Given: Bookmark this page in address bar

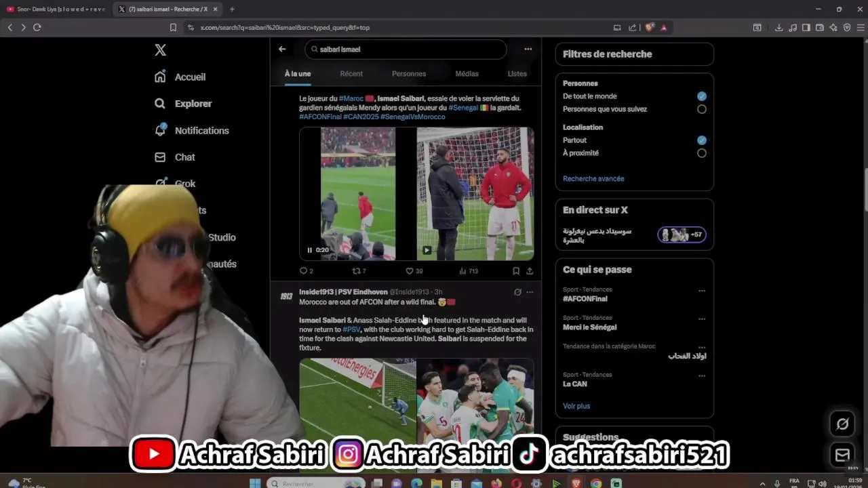Looking at the screenshot, I should (173, 27).
